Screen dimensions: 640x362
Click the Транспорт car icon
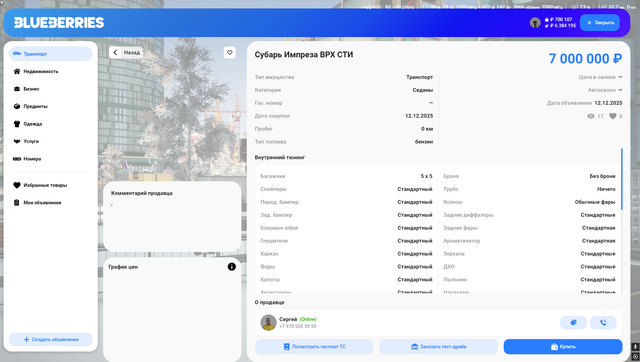[17, 54]
